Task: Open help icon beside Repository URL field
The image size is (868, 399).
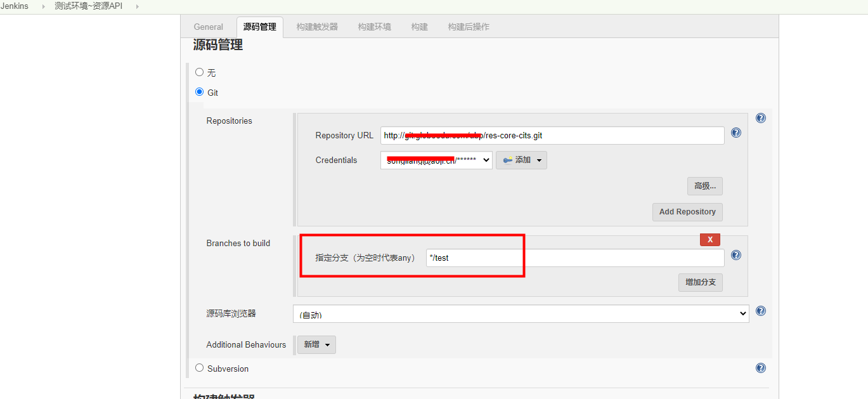Action: coord(736,133)
